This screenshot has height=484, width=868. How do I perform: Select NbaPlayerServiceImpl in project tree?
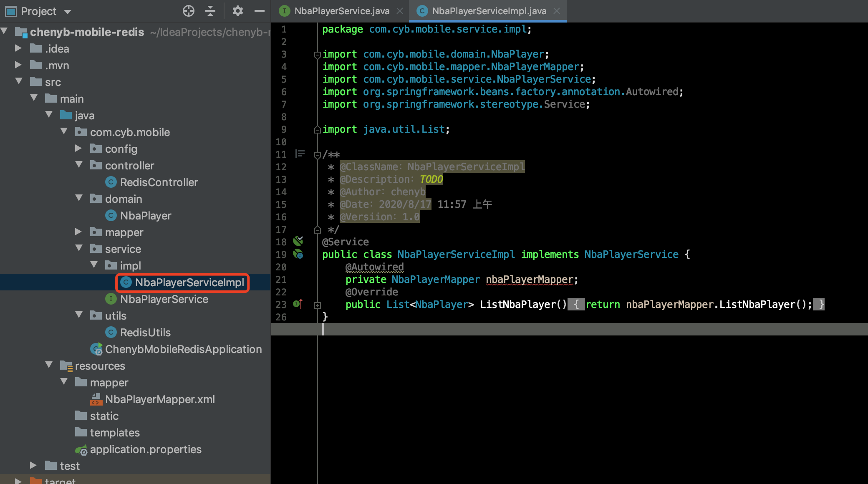click(189, 282)
